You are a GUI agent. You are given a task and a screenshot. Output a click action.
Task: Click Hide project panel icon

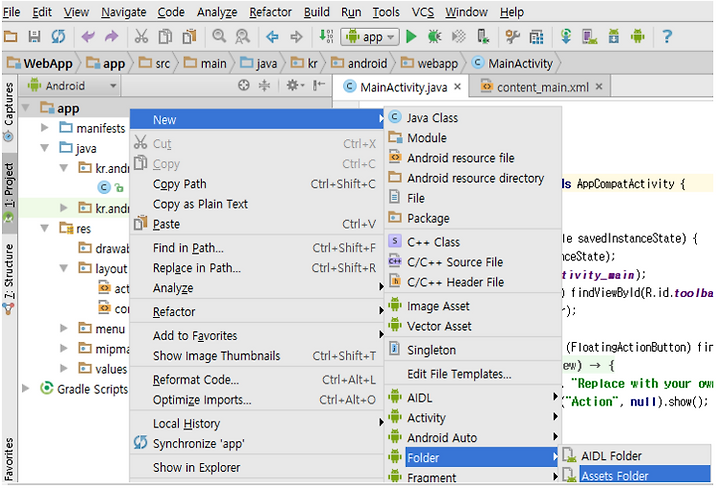(319, 85)
